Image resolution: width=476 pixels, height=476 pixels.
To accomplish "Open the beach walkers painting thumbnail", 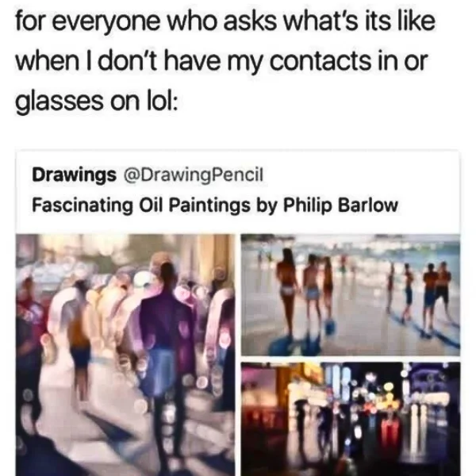I will [351, 295].
